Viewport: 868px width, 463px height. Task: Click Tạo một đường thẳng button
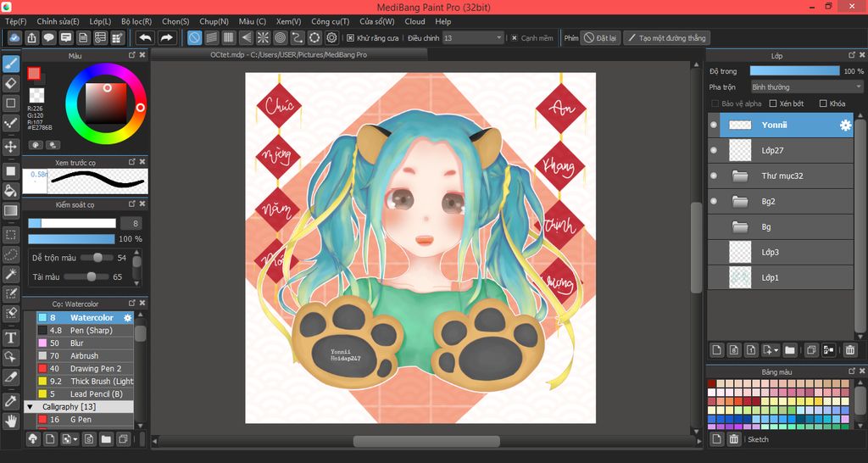(x=666, y=38)
